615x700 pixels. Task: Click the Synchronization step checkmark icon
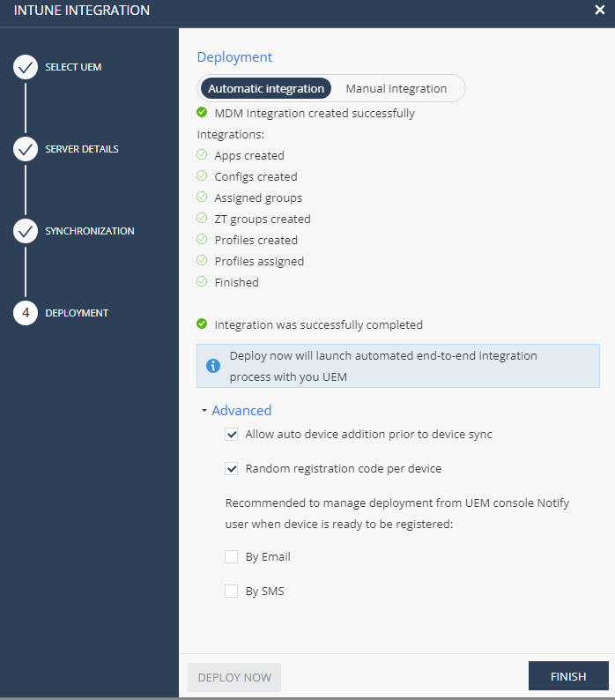coord(26,231)
